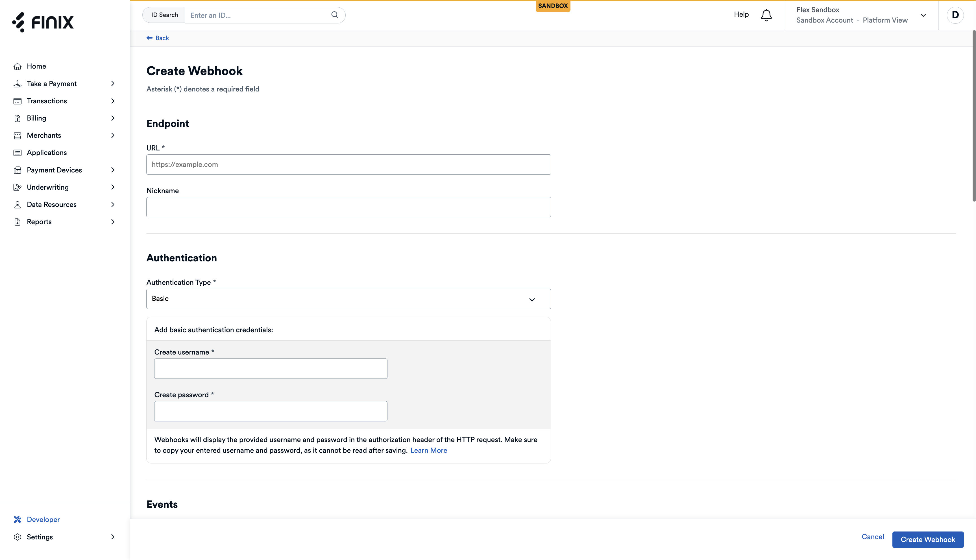Click the Applications list icon
Screen dimensions: 976x560
coord(17,153)
